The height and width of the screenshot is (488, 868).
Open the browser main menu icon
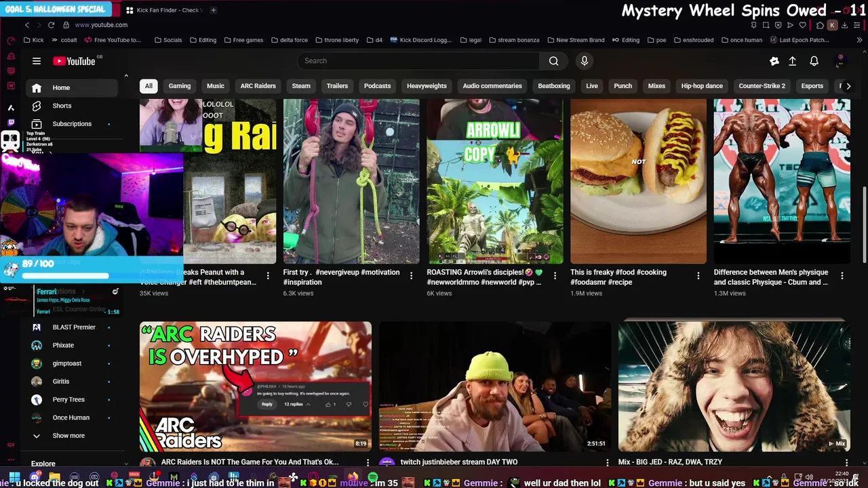[x=858, y=25]
